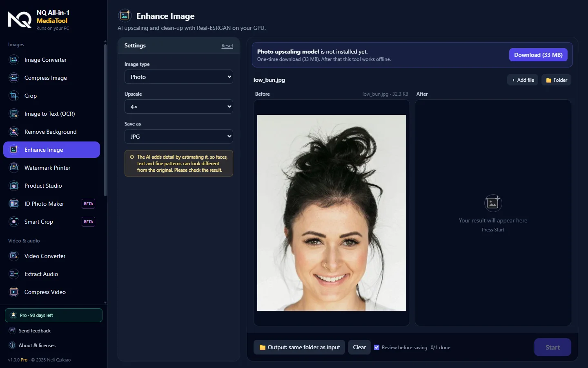Click the Start button
The width and height of the screenshot is (588, 368).
pos(552,348)
